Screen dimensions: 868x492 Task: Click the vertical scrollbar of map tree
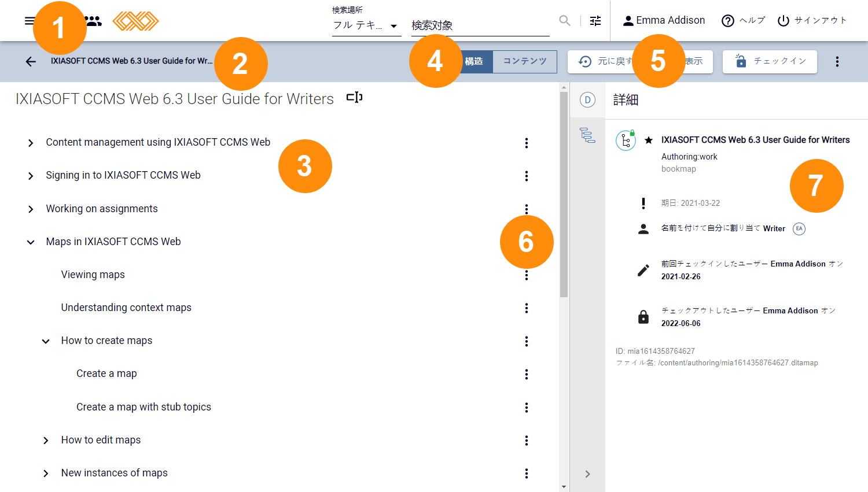[x=564, y=195]
